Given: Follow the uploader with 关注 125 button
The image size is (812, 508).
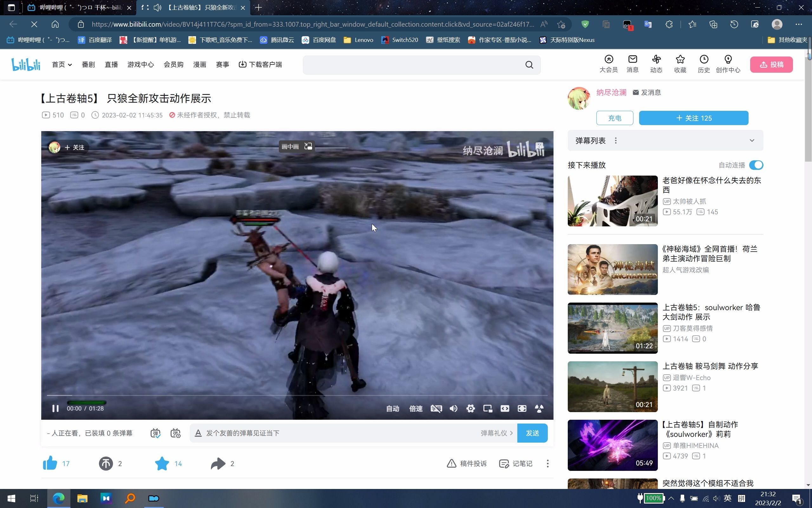Looking at the screenshot, I should click(694, 118).
